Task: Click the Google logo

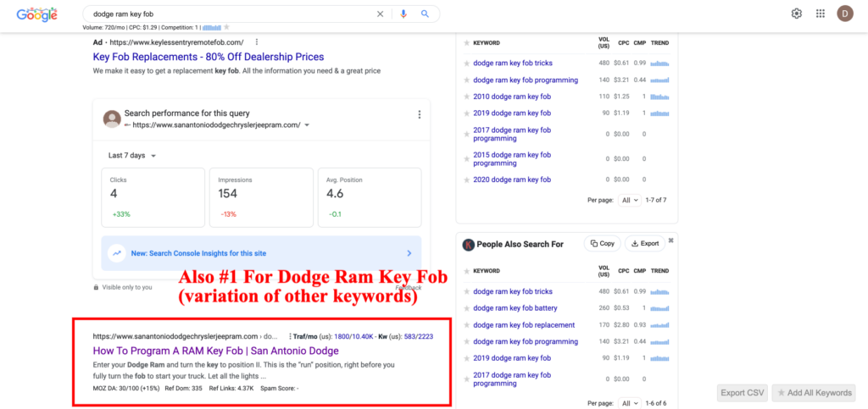Action: pos(36,14)
